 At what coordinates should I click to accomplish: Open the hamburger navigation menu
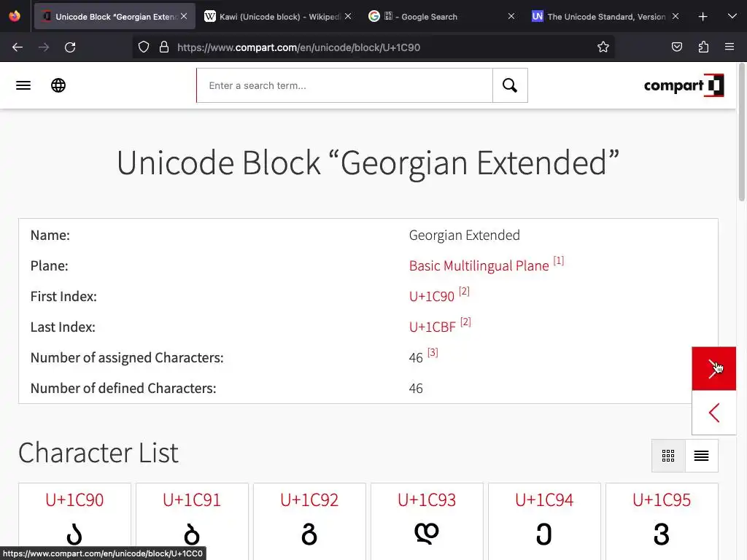tap(23, 85)
